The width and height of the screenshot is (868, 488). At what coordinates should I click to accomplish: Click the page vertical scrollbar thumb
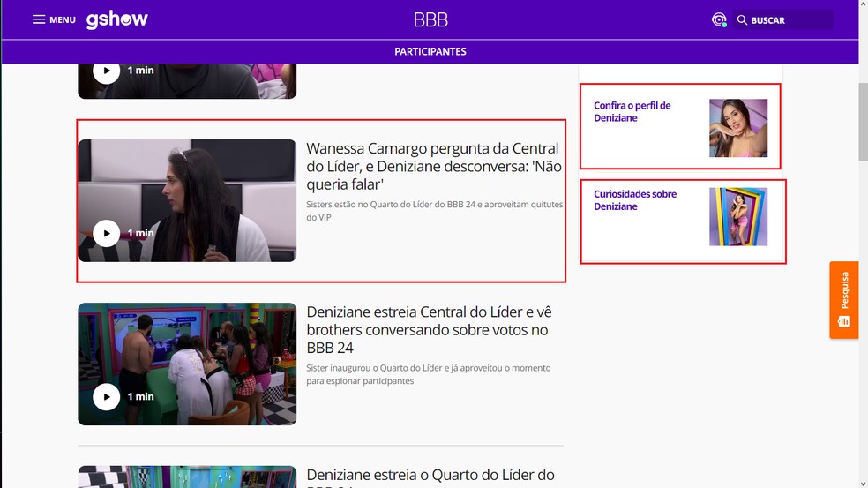(x=863, y=122)
